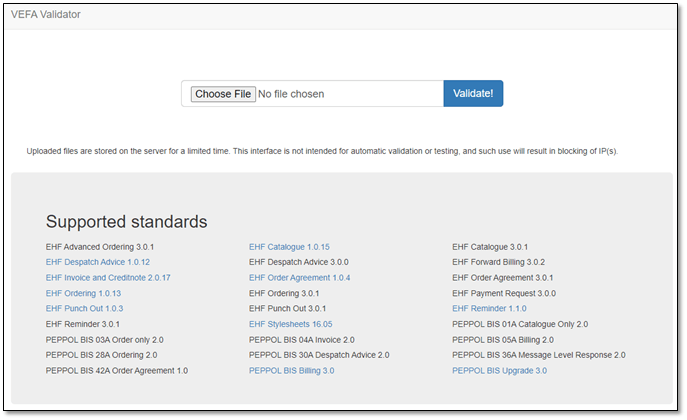Open PEPPOL BIS Upgrade 3.0 link
Image resolution: width=687 pixels, height=420 pixels.
coord(499,371)
